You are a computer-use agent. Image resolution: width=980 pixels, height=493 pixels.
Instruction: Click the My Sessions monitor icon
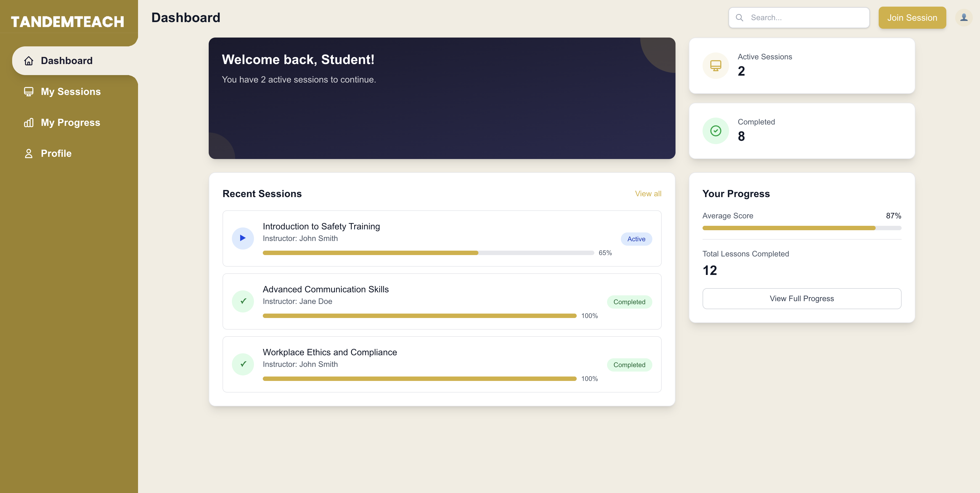[x=28, y=91]
